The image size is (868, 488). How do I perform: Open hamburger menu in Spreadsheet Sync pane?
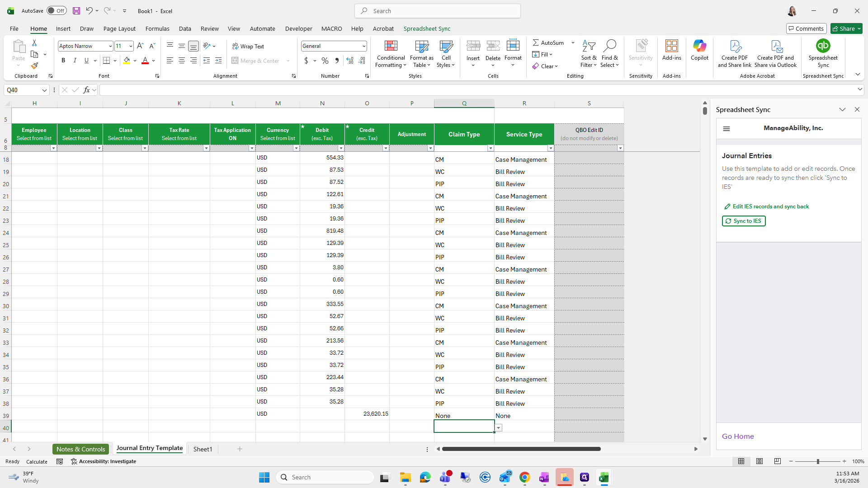pyautogui.click(x=726, y=129)
